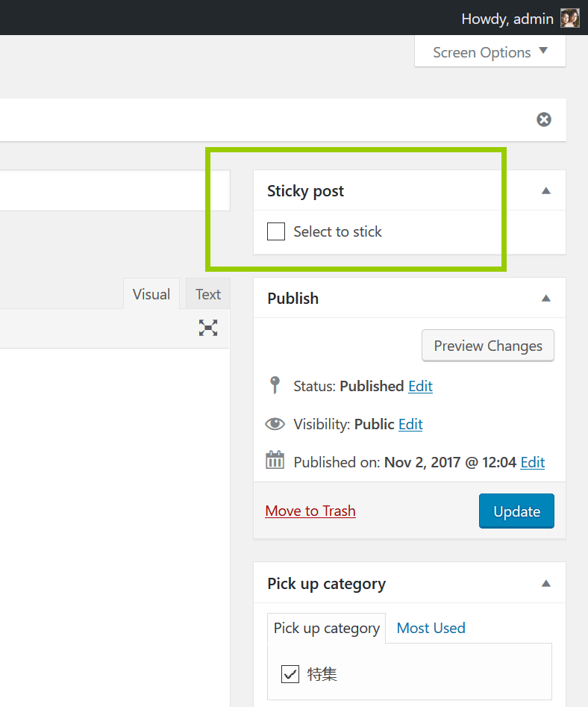Switch to the Most Used tab
Image resolution: width=588 pixels, height=707 pixels.
tap(431, 628)
